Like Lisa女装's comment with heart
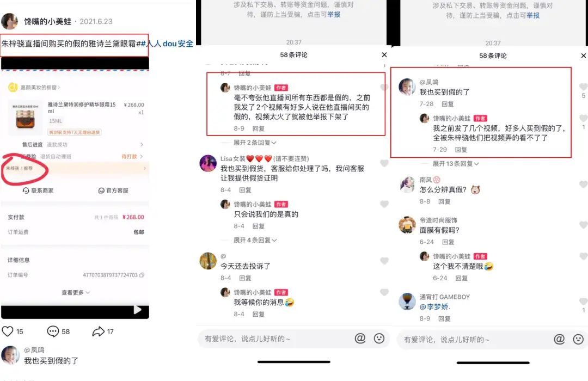Image resolution: width=588 pixels, height=381 pixels. pos(384,163)
